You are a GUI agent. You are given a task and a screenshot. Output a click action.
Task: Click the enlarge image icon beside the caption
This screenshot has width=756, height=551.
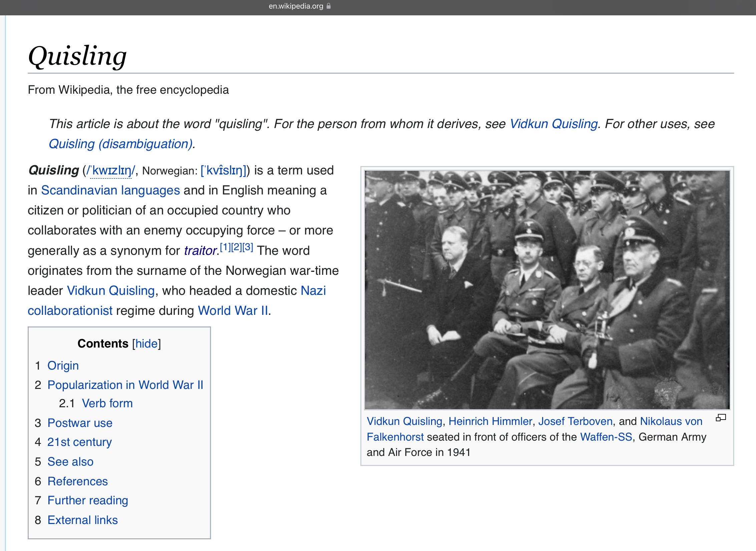click(x=721, y=418)
